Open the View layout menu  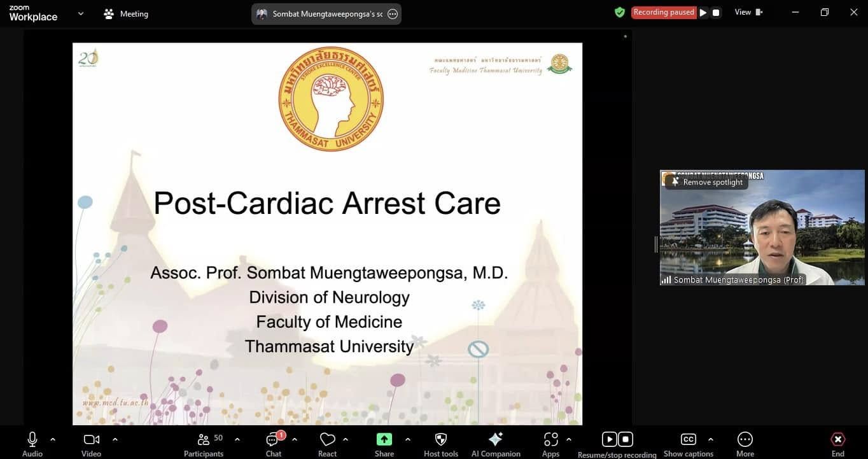tap(748, 12)
